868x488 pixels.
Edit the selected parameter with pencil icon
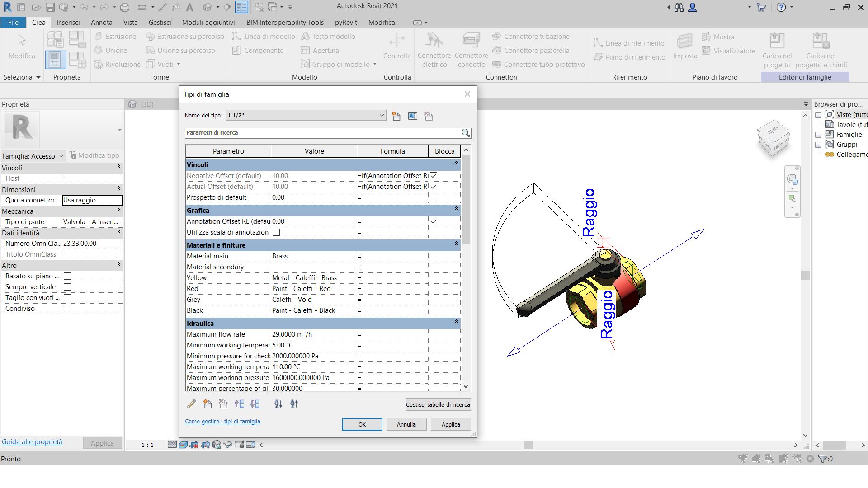pyautogui.click(x=191, y=404)
